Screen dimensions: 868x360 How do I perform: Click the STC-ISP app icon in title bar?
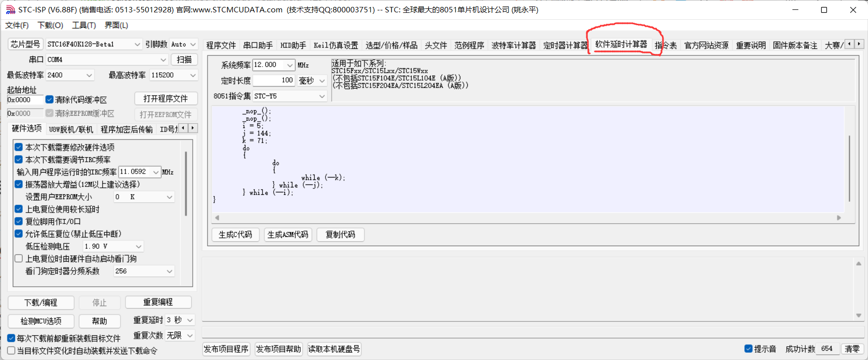coord(10,9)
